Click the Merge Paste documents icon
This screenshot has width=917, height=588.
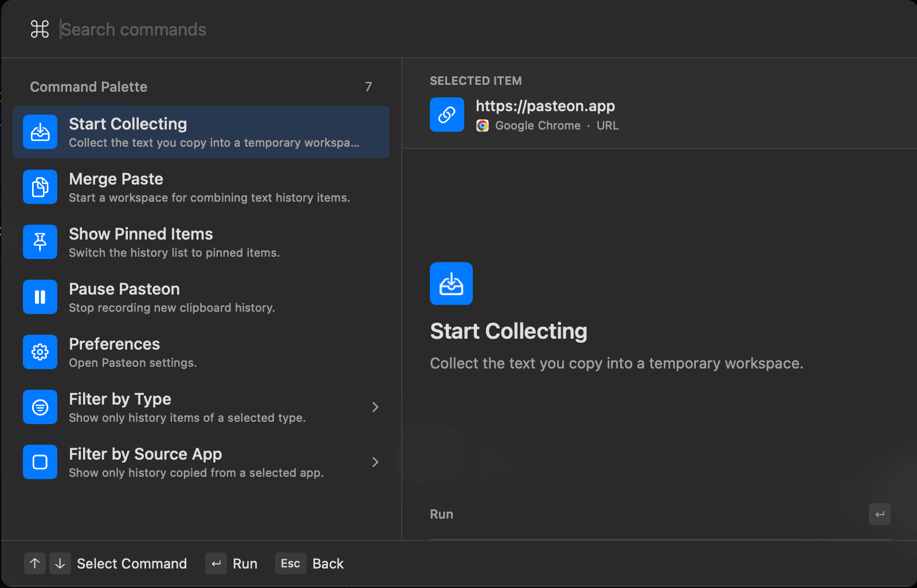point(40,187)
